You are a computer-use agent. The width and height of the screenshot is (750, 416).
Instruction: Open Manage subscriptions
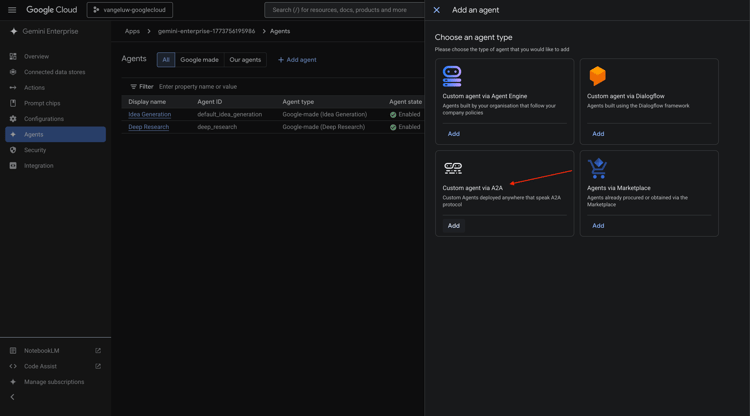[55, 382]
